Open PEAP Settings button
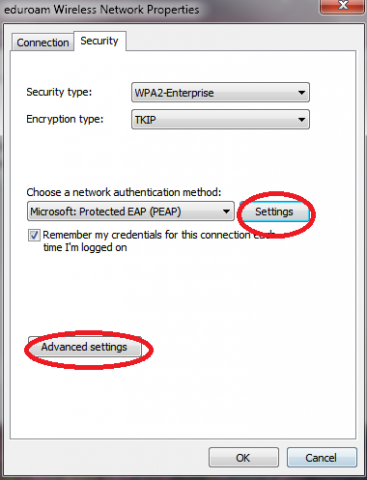Image resolution: width=367 pixels, height=480 pixels. click(x=274, y=212)
